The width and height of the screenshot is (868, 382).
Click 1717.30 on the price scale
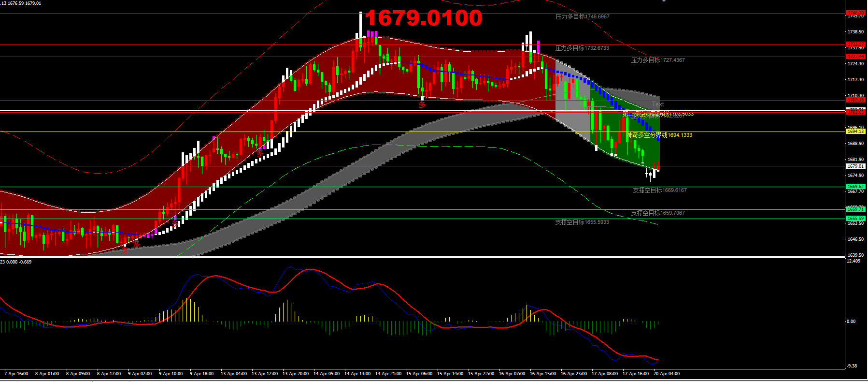855,80
